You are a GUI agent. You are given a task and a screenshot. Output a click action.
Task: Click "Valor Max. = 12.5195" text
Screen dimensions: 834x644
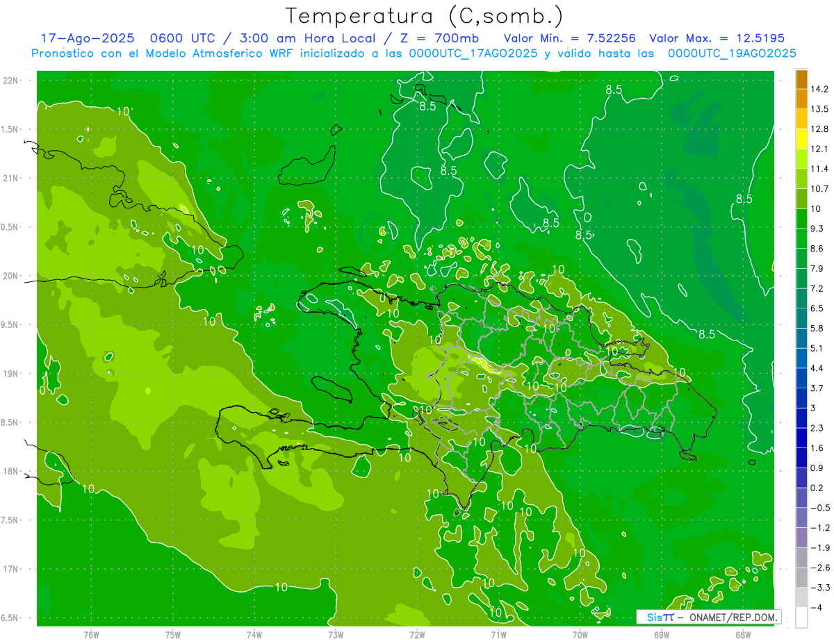click(x=717, y=39)
